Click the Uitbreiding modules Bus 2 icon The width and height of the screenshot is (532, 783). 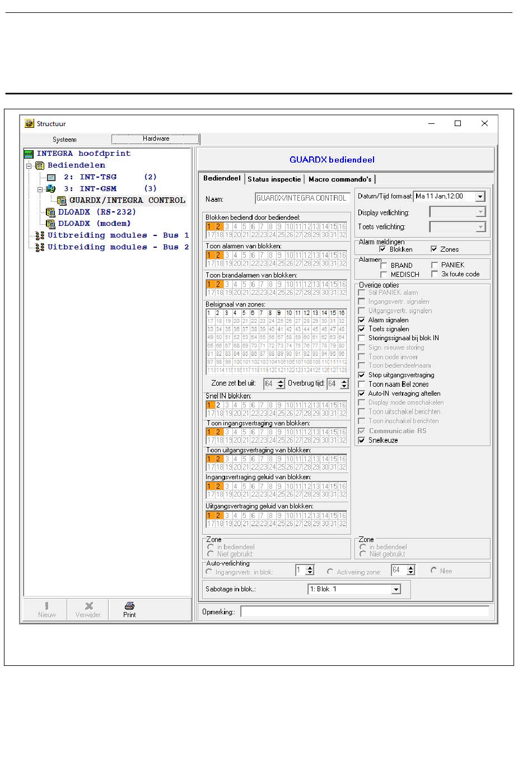(x=40, y=247)
